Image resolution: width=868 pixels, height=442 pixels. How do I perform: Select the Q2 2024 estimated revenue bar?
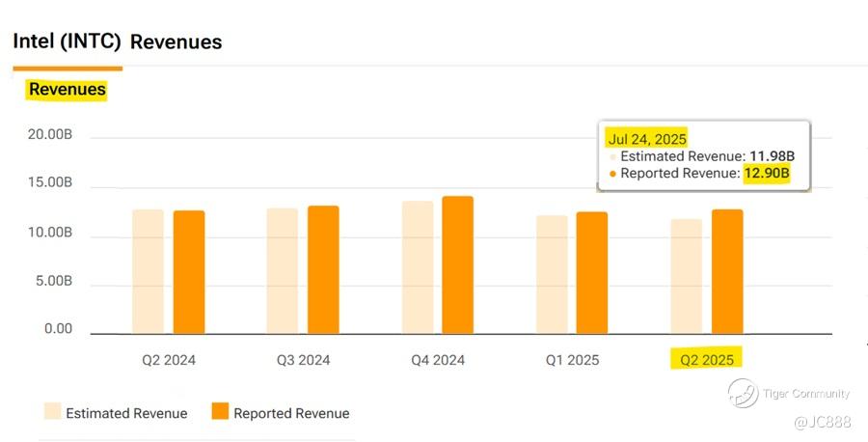[148, 271]
